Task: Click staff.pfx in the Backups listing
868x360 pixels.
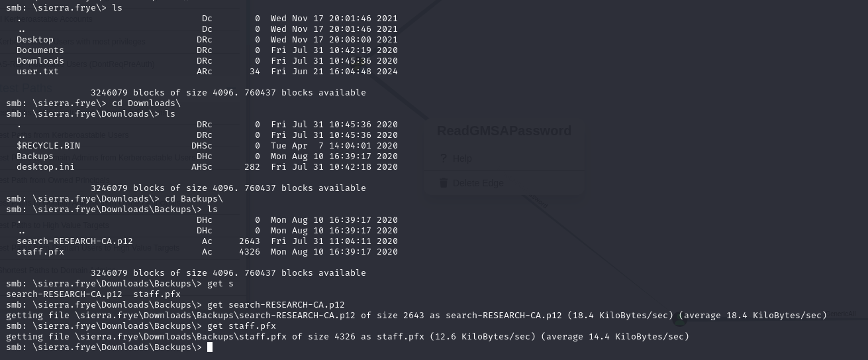Action: tap(40, 252)
